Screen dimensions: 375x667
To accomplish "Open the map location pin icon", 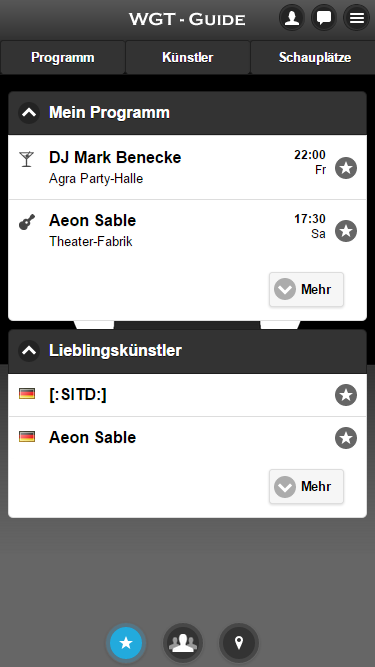I will point(239,643).
